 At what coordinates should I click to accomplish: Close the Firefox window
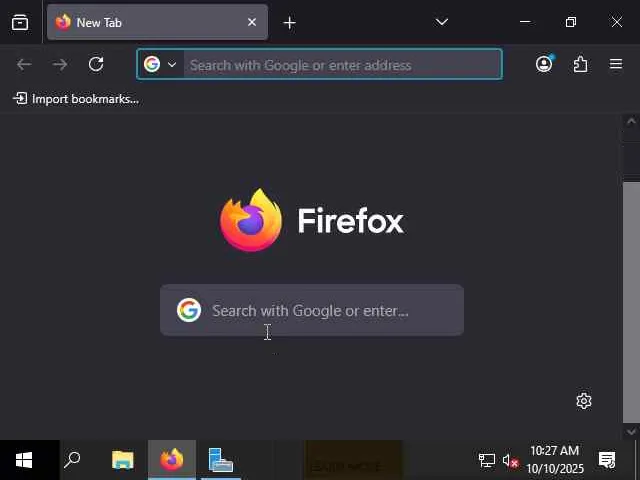pyautogui.click(x=617, y=22)
